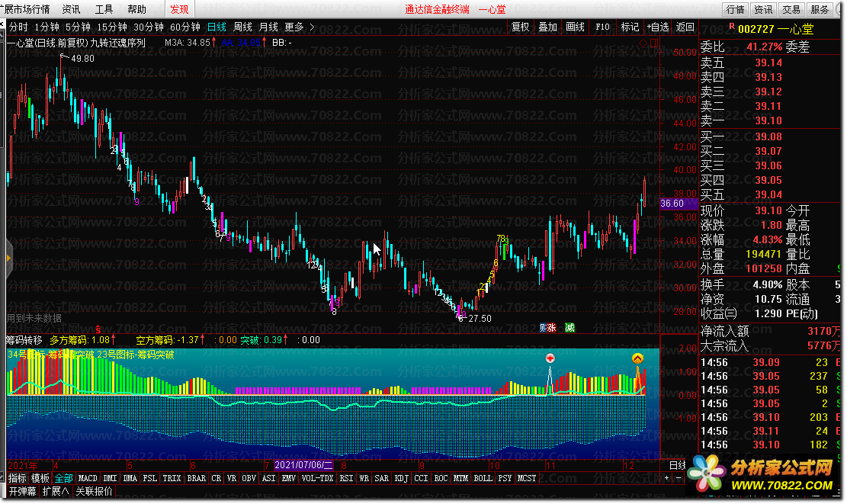Screen dimensions: 847x504
Task: Select 月线 monthly period
Action: [268, 27]
